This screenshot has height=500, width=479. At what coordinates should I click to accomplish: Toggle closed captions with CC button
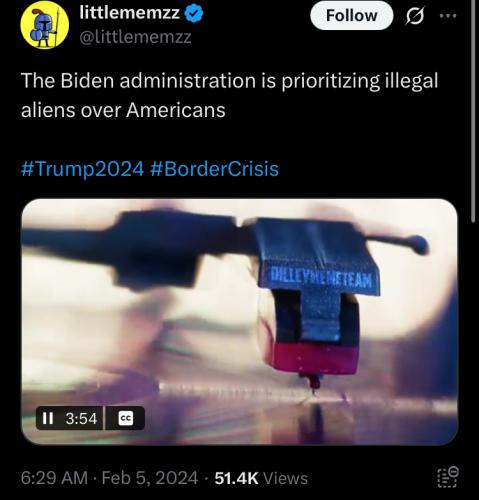126,418
